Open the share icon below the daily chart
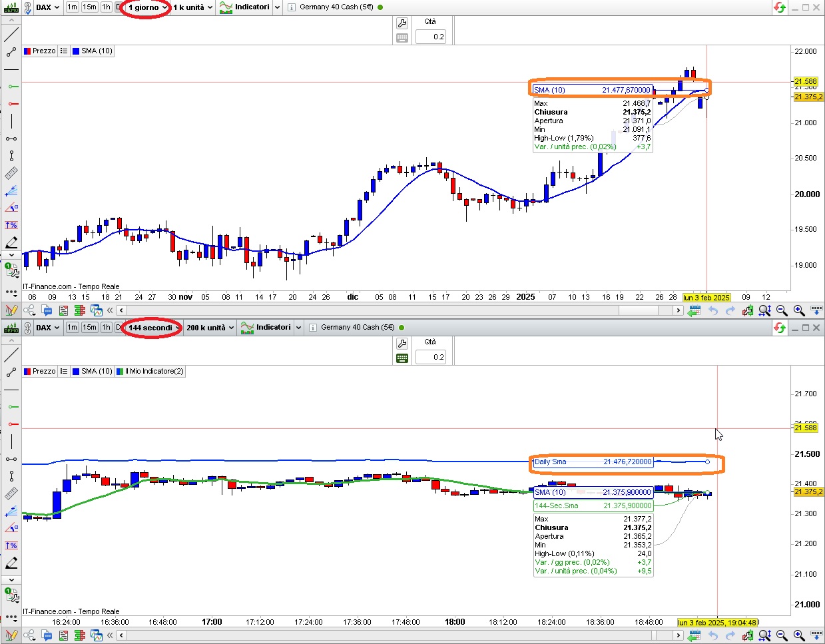The image size is (825, 644). click(x=29, y=310)
